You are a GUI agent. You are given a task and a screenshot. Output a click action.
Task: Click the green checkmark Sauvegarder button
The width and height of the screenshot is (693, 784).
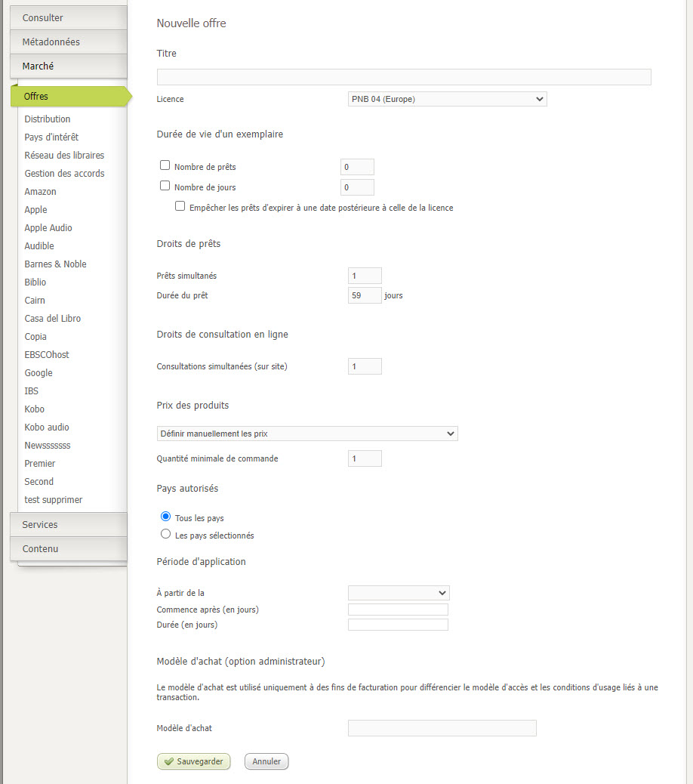(193, 761)
